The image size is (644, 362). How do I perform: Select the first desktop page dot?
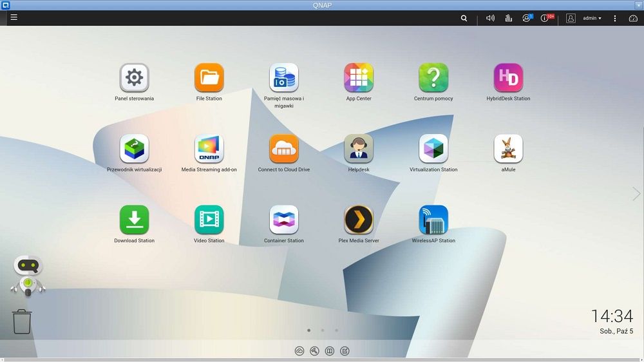point(309,330)
